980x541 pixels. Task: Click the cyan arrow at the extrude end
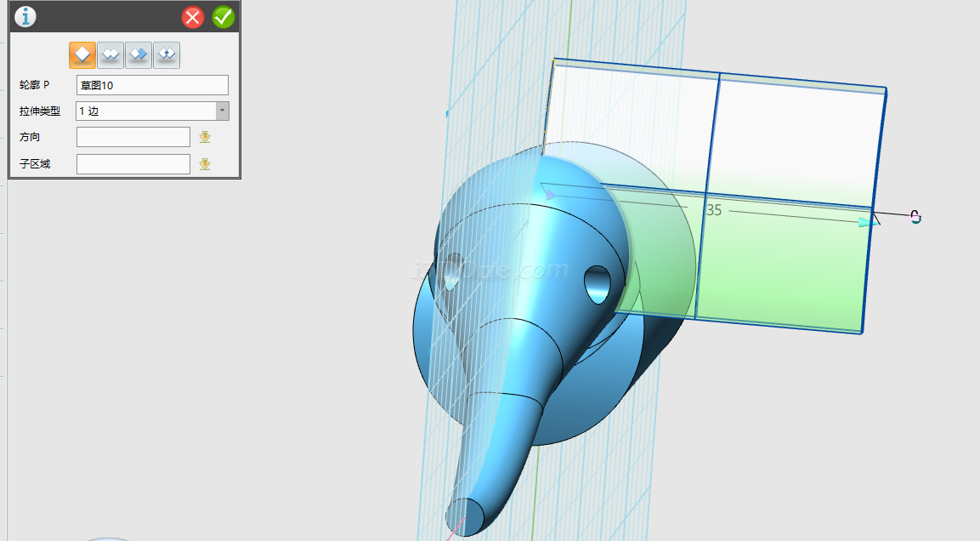866,222
